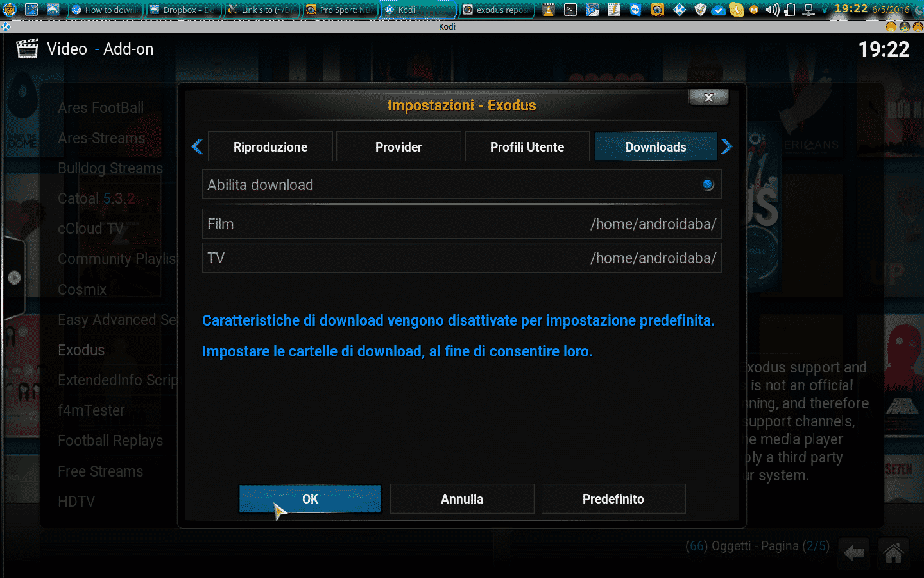Click the Kodi back arrow icon
Image resolution: width=924 pixels, height=578 pixels.
click(x=854, y=553)
